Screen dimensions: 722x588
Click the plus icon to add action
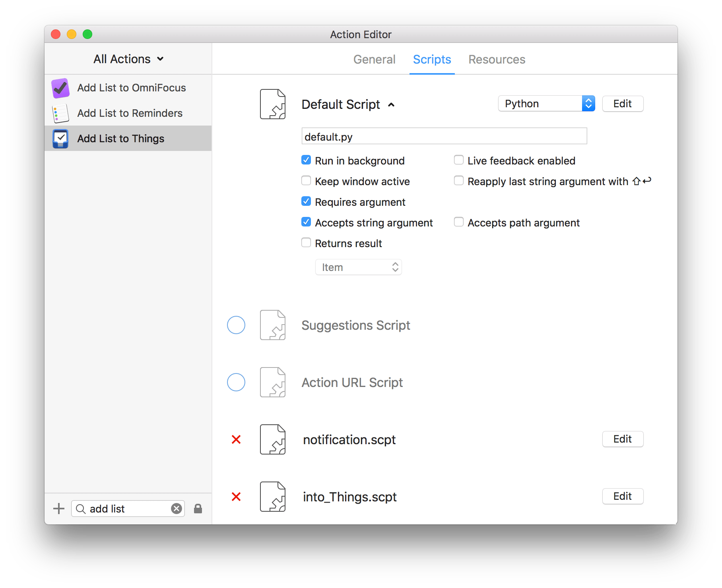coord(59,509)
